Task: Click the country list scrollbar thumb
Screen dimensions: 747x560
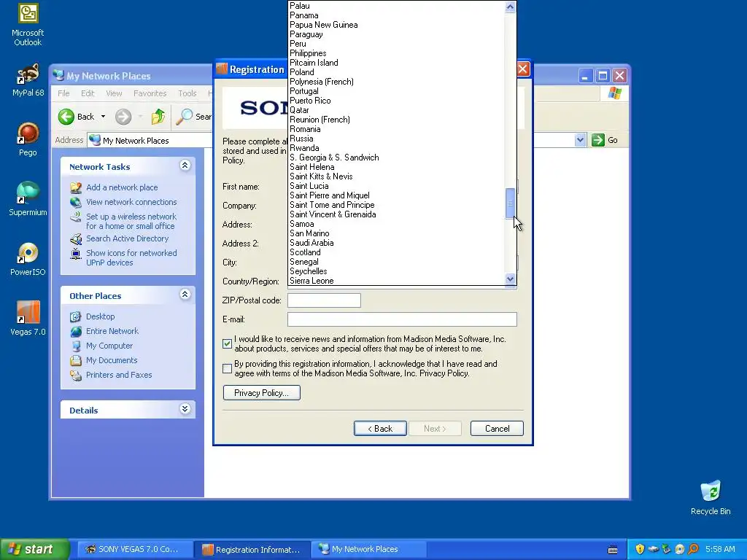Action: (510, 203)
